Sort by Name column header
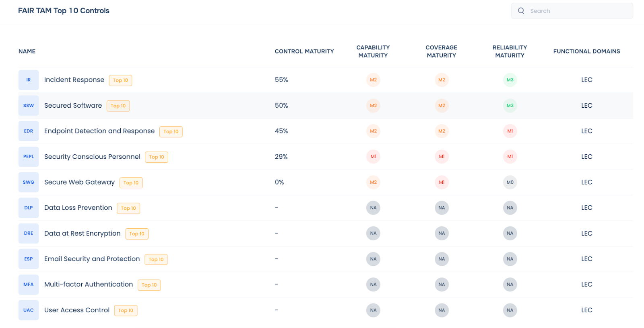The image size is (644, 328). (x=27, y=51)
